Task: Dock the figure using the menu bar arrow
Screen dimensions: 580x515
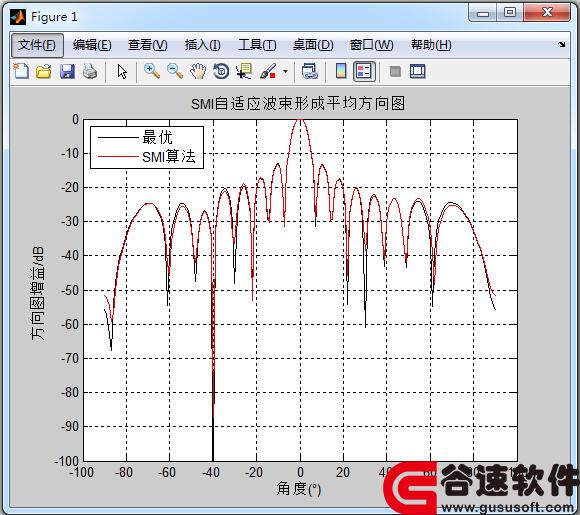Action: tap(562, 45)
